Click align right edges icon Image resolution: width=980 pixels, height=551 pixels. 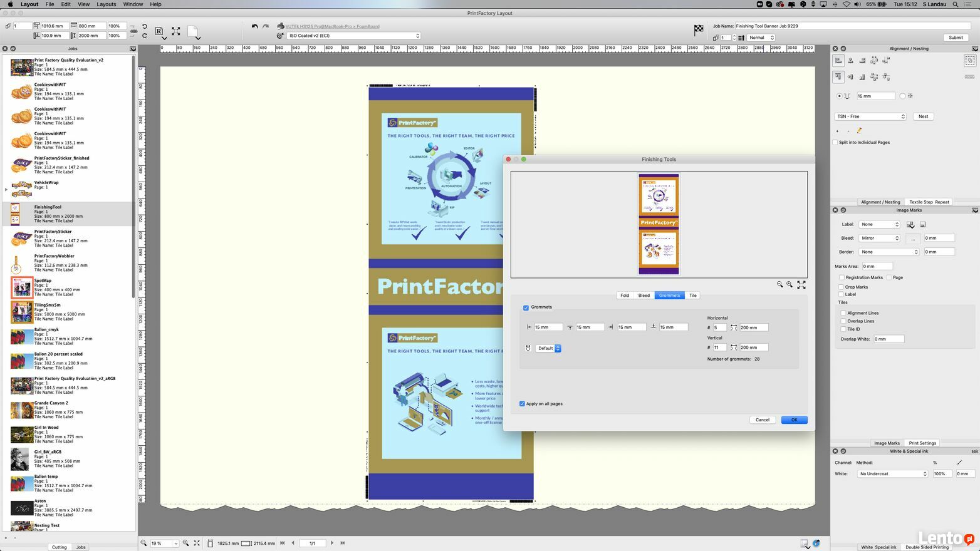click(x=862, y=61)
